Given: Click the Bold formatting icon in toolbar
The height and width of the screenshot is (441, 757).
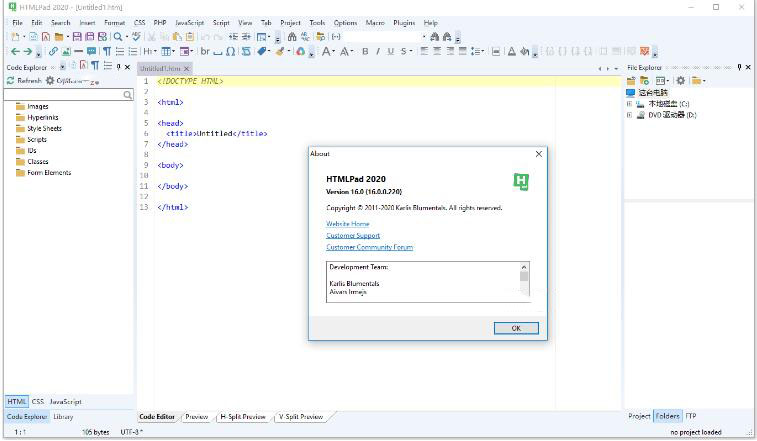Looking at the screenshot, I should click(365, 51).
